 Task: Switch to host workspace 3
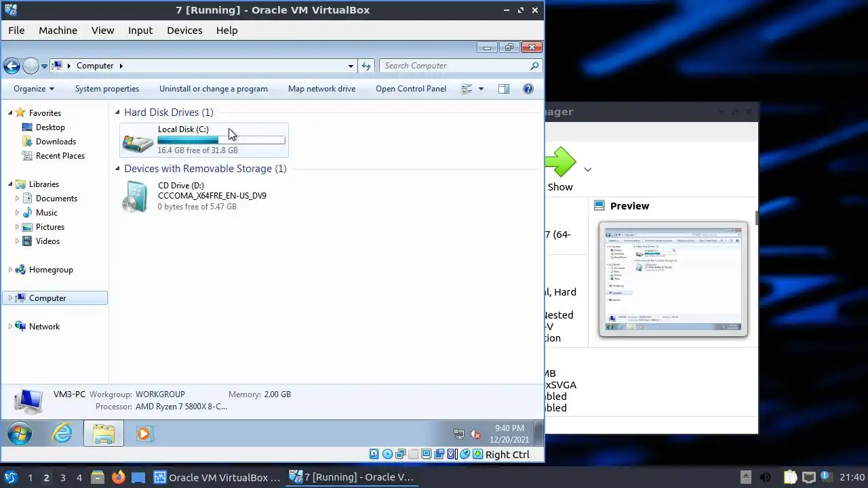click(62, 477)
